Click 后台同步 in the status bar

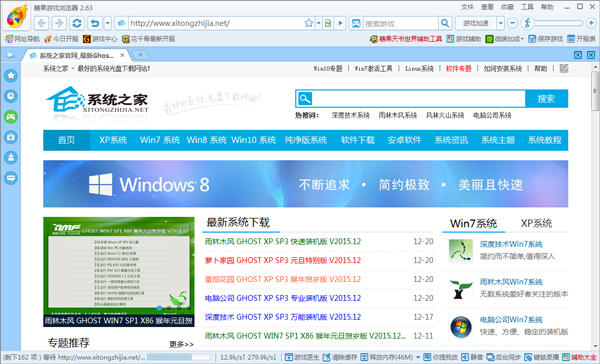click(504, 357)
